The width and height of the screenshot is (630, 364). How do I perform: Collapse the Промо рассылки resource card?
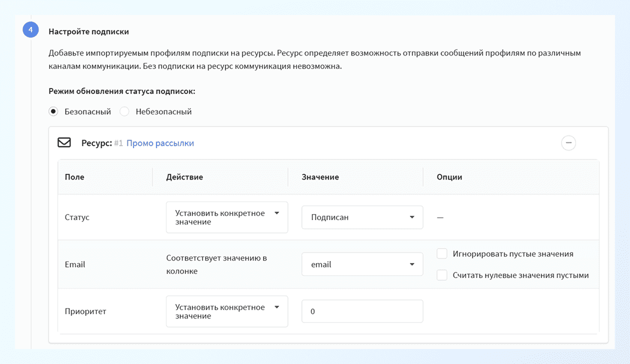(x=568, y=142)
